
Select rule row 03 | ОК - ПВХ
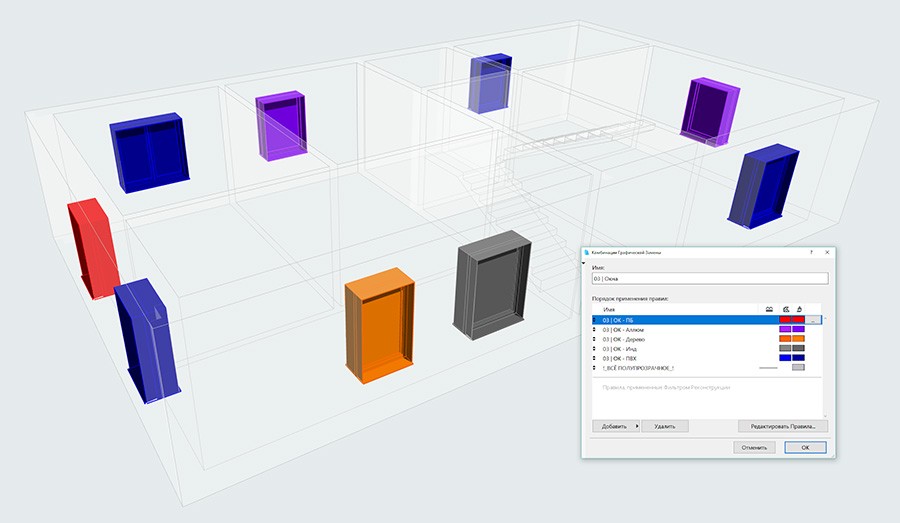pyautogui.click(x=707, y=358)
